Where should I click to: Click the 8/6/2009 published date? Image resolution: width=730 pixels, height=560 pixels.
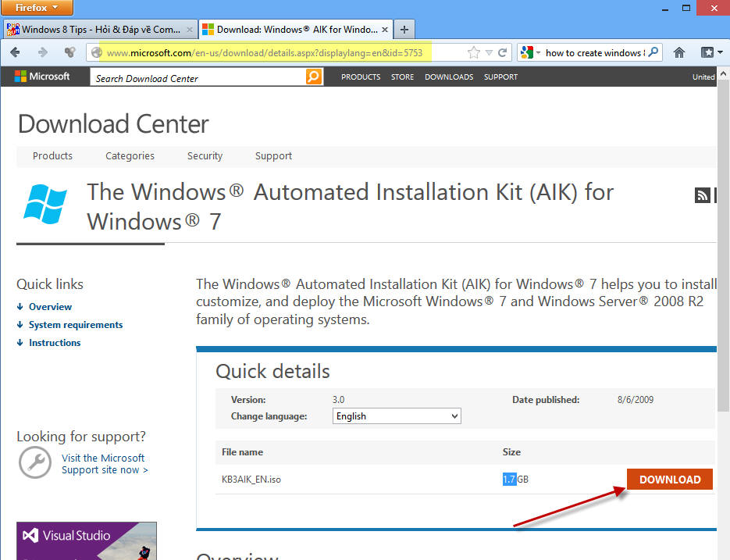click(x=636, y=400)
